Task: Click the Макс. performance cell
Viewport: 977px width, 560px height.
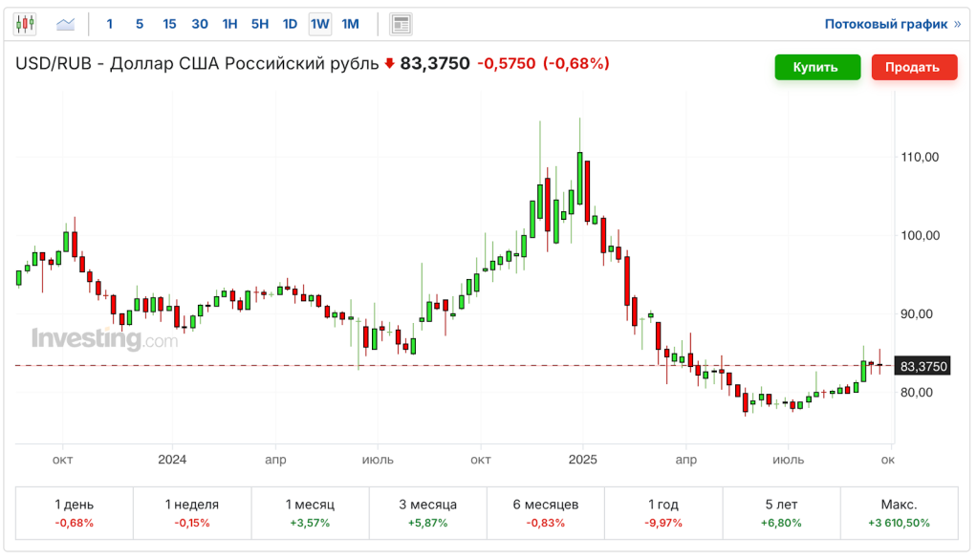Action: [x=899, y=513]
